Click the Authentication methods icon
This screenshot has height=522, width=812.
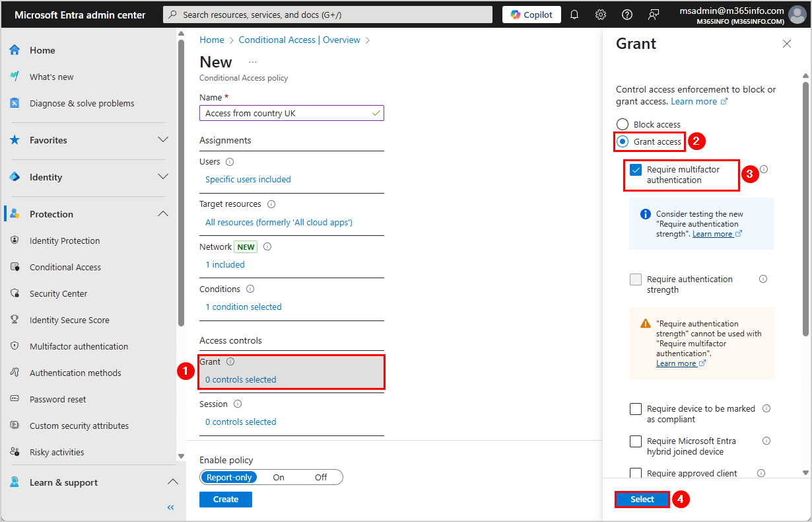tap(15, 373)
